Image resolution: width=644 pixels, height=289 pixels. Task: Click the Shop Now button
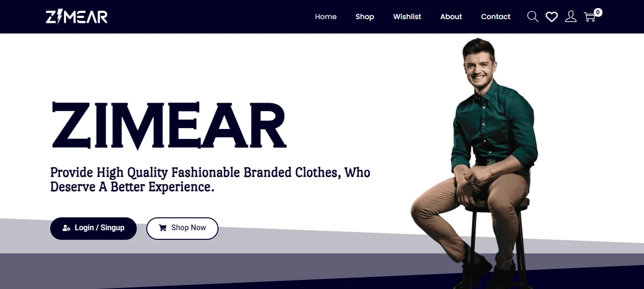(x=182, y=228)
